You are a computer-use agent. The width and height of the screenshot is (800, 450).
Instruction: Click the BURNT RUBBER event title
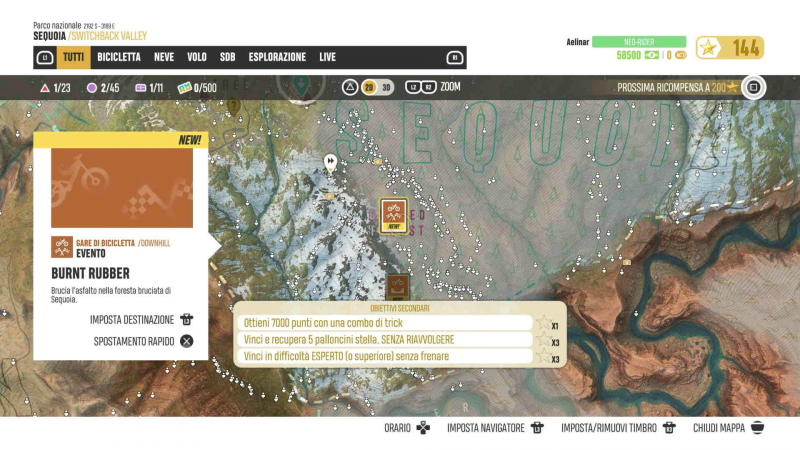click(x=90, y=273)
